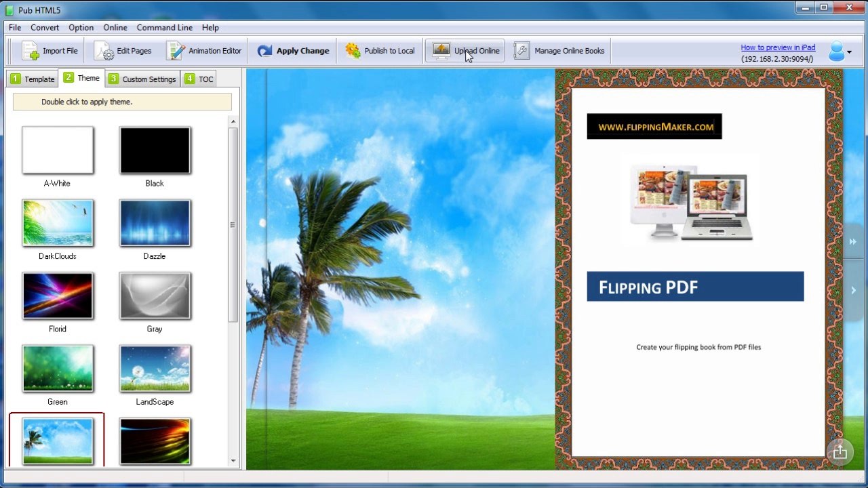
Task: Select the Florid theme thumbnail
Action: click(x=58, y=296)
